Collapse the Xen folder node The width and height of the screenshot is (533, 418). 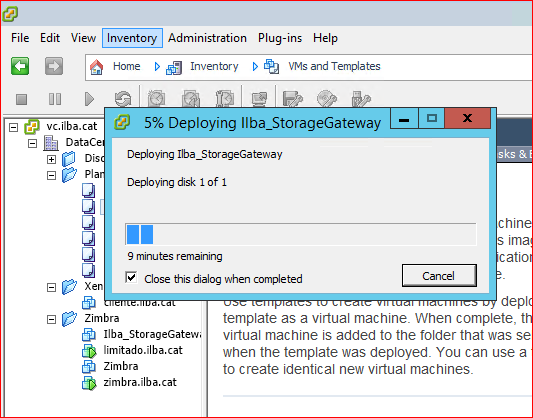pyautogui.click(x=51, y=288)
